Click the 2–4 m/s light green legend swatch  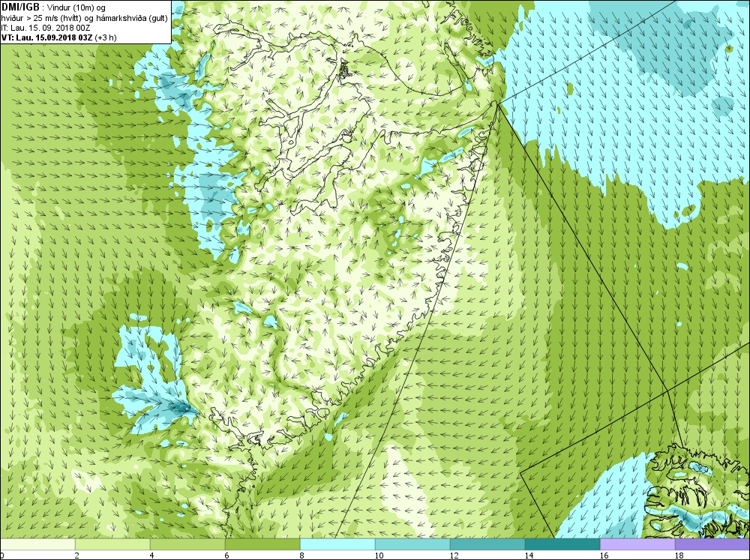click(112, 544)
